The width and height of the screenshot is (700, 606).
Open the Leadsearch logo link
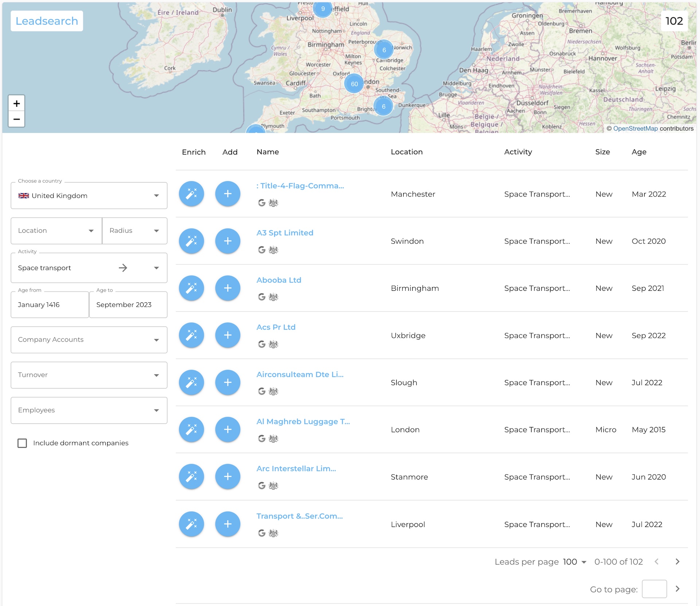pyautogui.click(x=47, y=21)
